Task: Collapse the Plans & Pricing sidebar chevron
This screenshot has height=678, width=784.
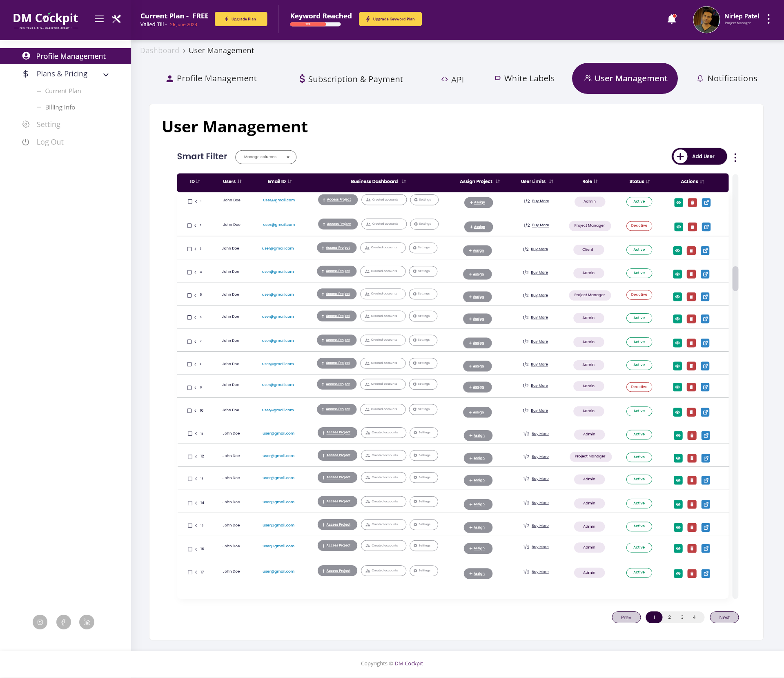Action: click(106, 75)
